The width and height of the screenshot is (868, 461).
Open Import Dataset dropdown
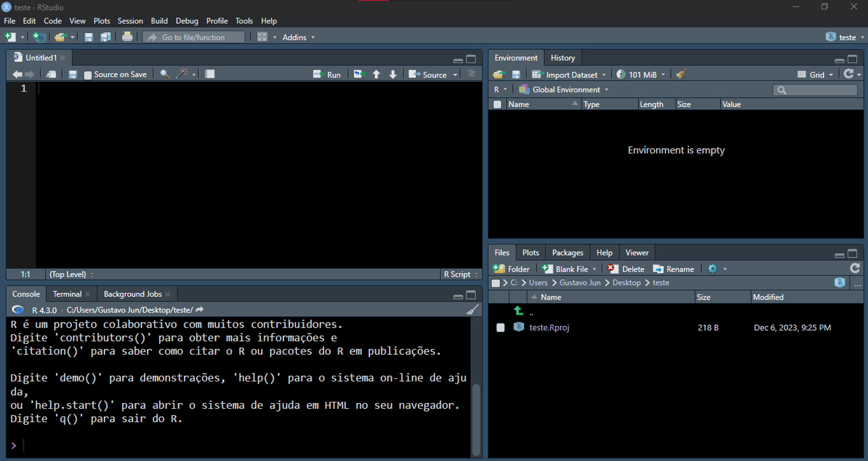569,75
